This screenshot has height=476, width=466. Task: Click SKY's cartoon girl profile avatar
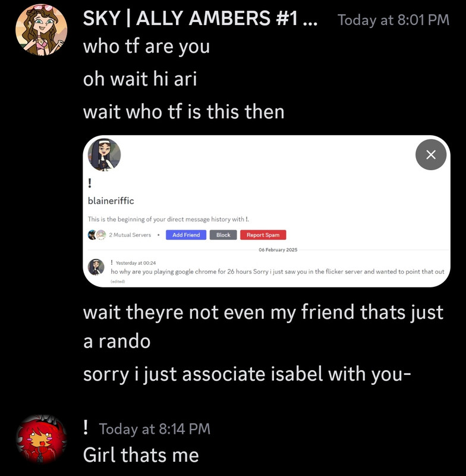pyautogui.click(x=42, y=30)
